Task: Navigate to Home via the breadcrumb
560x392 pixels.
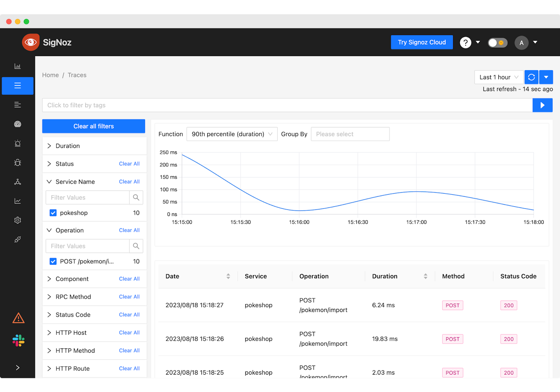Action: [50, 75]
